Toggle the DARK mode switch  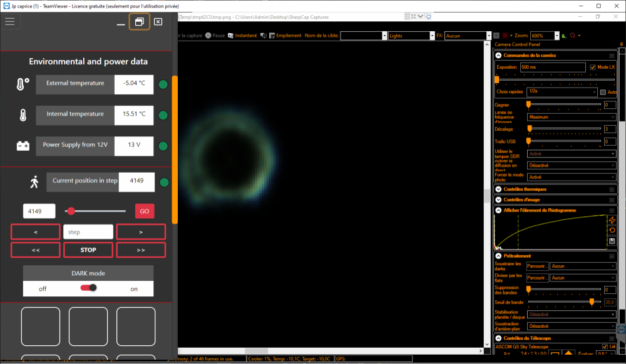tap(88, 288)
